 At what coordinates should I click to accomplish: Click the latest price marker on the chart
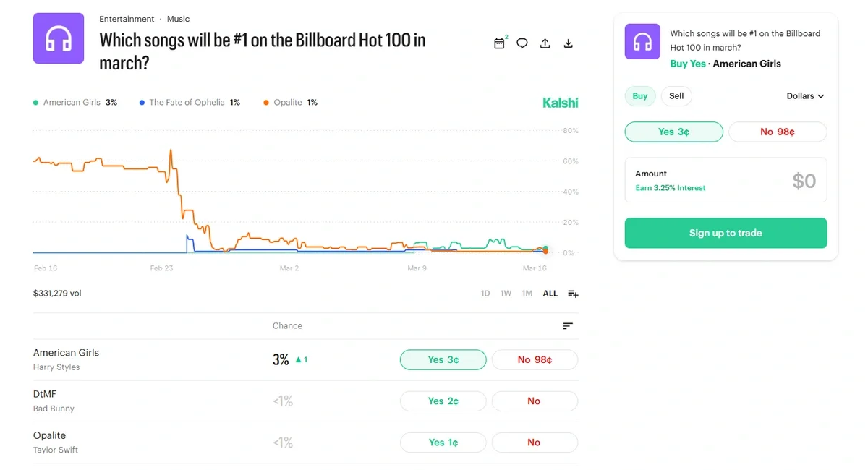click(544, 249)
